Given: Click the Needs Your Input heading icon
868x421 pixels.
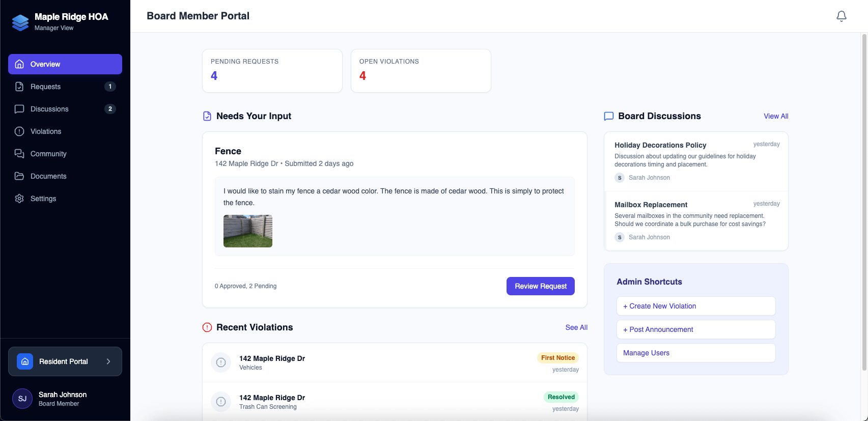Looking at the screenshot, I should point(207,116).
